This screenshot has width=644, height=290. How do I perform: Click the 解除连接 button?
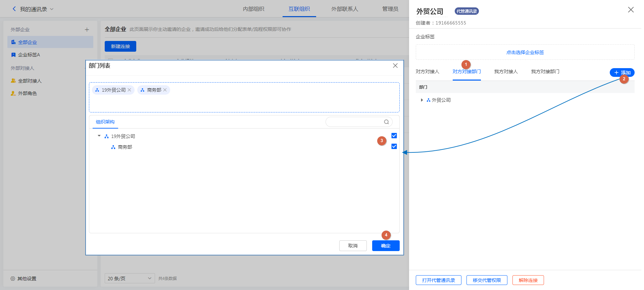tap(528, 280)
